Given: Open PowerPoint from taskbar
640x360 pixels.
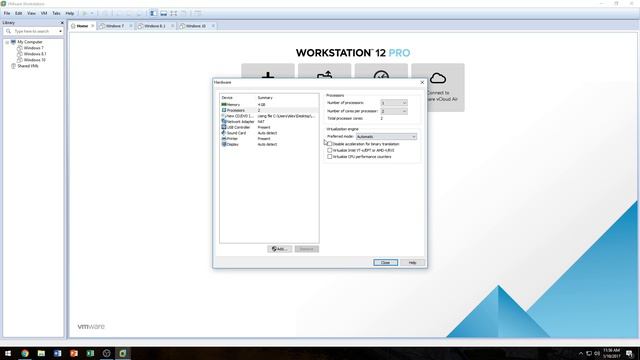Looking at the screenshot, I should 74,353.
